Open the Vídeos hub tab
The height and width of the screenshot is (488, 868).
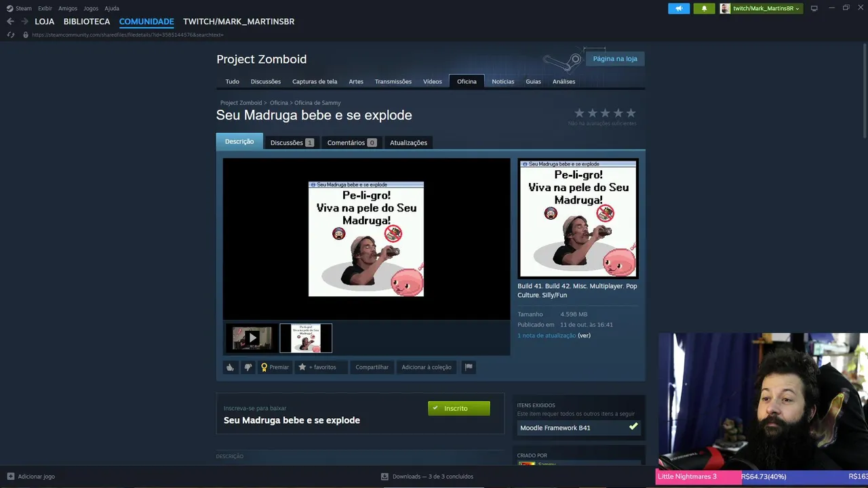tap(433, 81)
